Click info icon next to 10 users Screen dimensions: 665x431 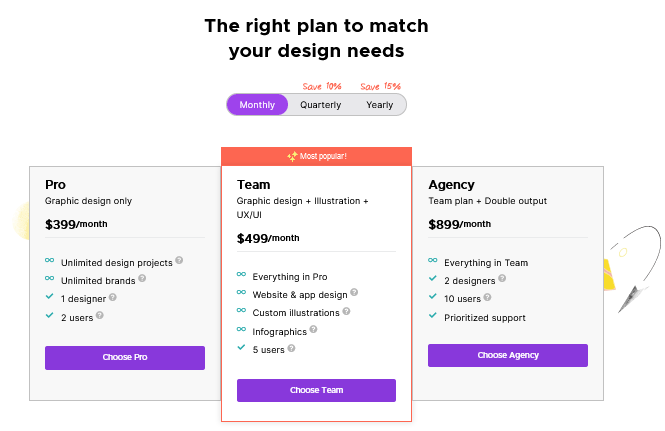[x=487, y=297]
